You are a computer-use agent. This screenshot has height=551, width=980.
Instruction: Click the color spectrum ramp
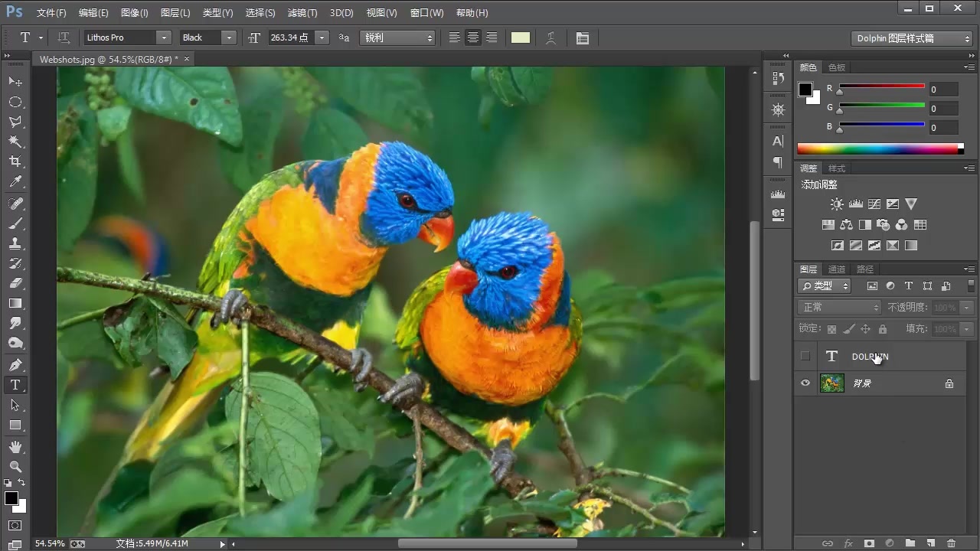[880, 148]
